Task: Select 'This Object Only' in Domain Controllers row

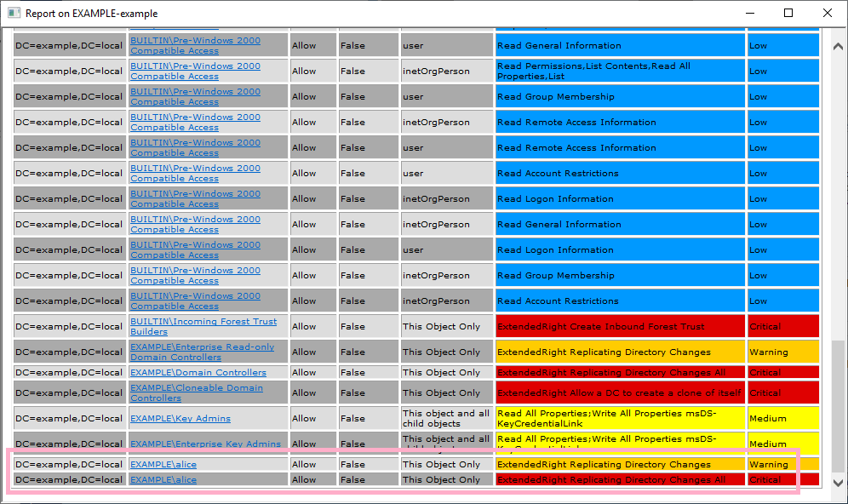Action: pos(447,373)
